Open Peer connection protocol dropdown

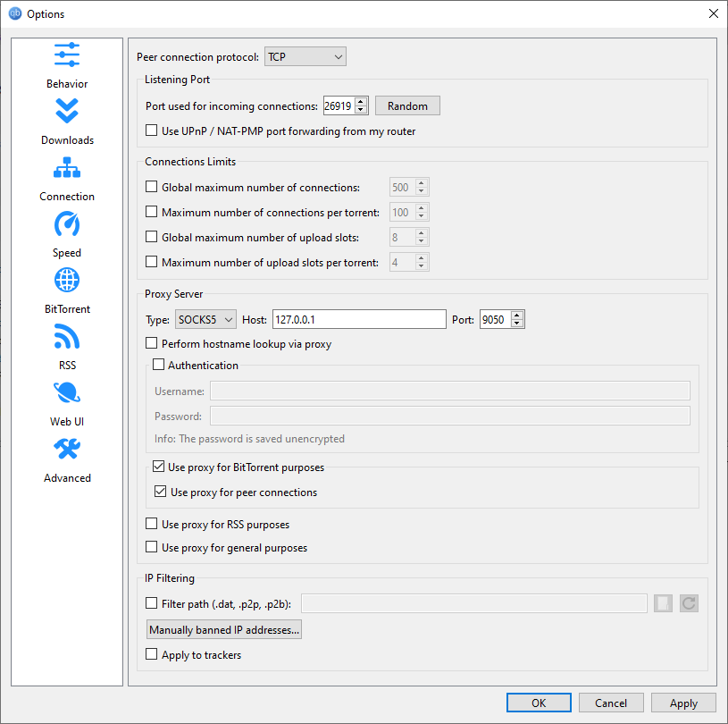305,57
